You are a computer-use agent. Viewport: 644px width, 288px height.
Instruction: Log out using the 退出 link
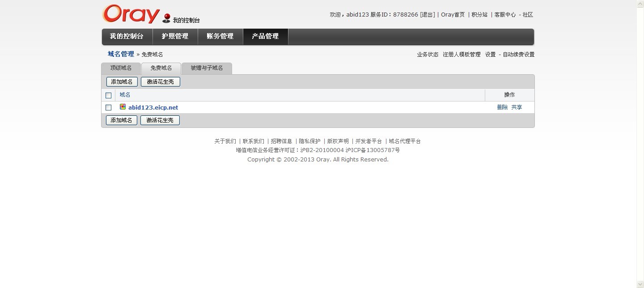pos(427,15)
